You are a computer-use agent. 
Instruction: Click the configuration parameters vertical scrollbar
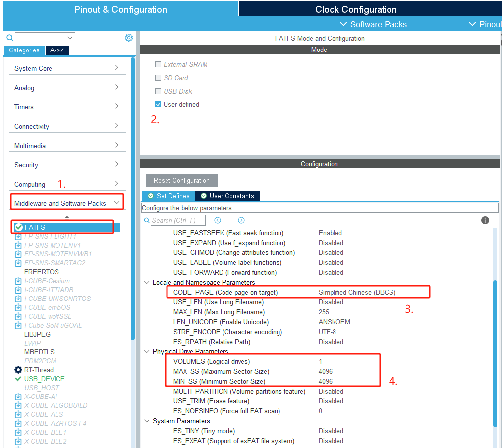[x=495, y=353]
